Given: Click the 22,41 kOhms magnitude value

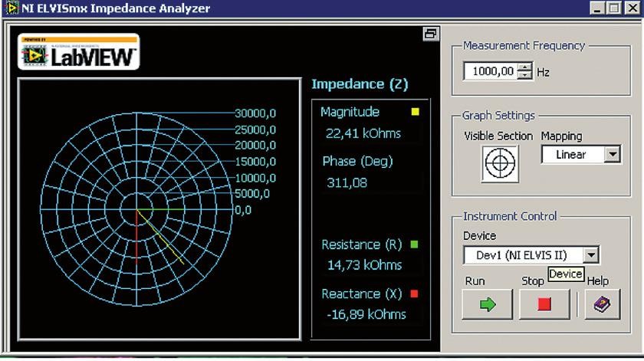Looking at the screenshot, I should 363,133.
